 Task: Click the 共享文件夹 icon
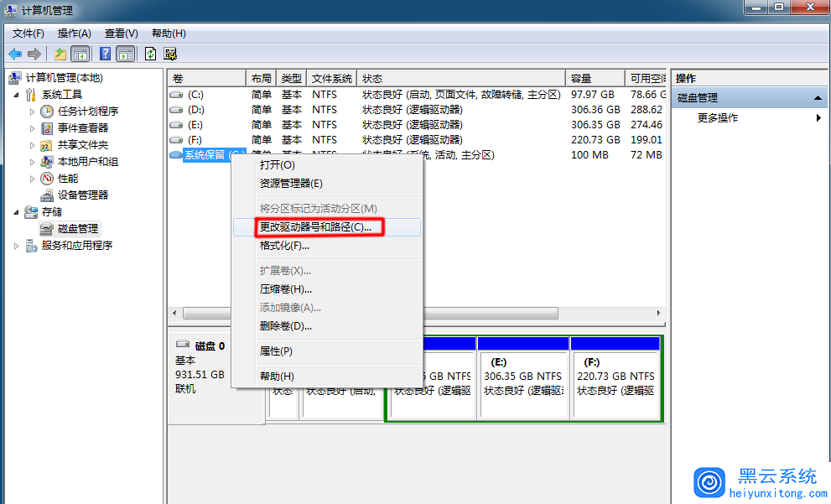pyautogui.click(x=47, y=145)
